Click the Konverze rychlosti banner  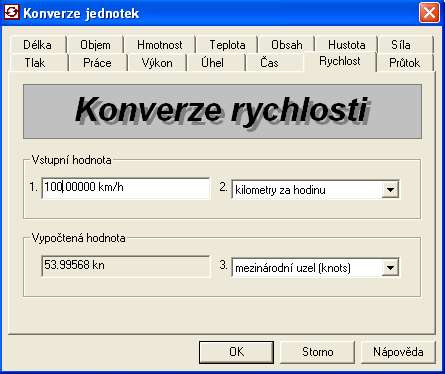tap(222, 111)
